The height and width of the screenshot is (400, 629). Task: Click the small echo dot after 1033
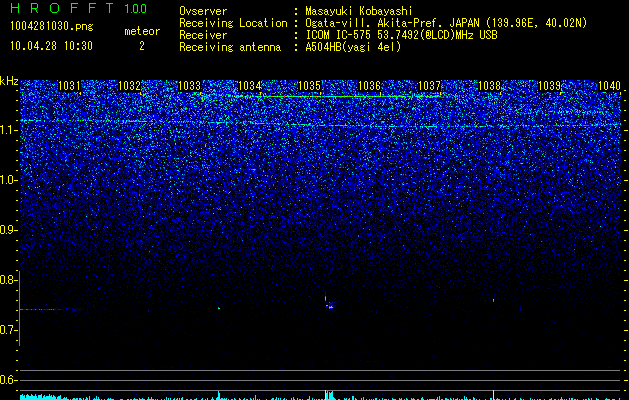pyautogui.click(x=219, y=308)
